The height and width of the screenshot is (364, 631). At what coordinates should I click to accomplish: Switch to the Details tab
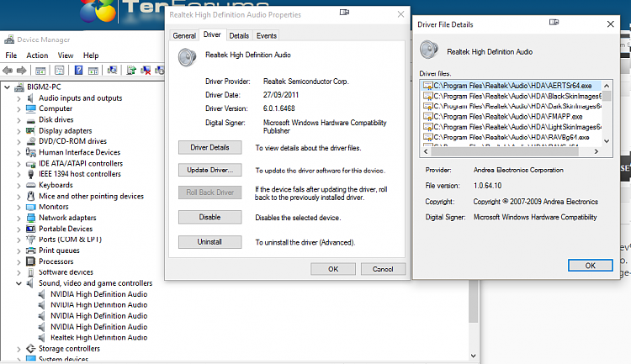239,36
